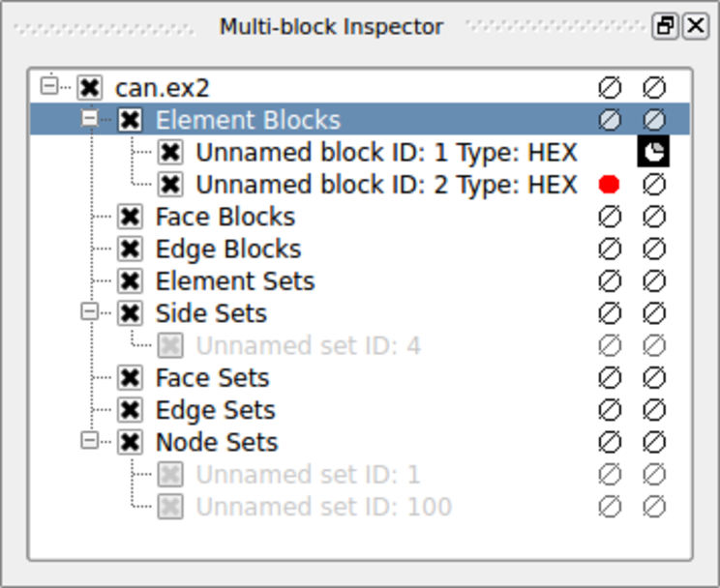Click the opacity icon for Edge Blocks

pos(654,249)
